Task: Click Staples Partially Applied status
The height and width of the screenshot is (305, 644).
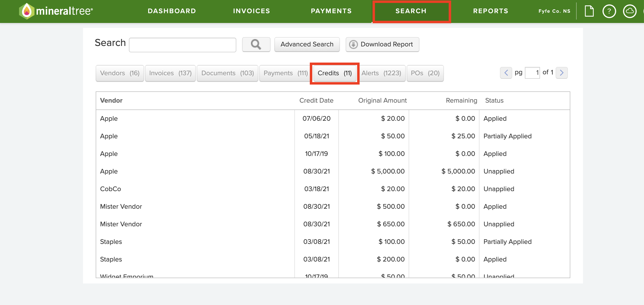Action: click(x=508, y=242)
